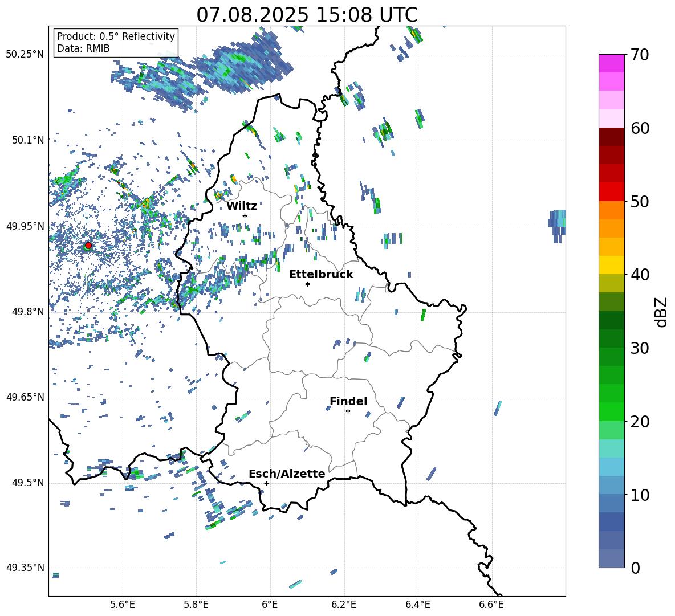Click the Data: RMIB text
The height and width of the screenshot is (616, 675).
coord(83,48)
